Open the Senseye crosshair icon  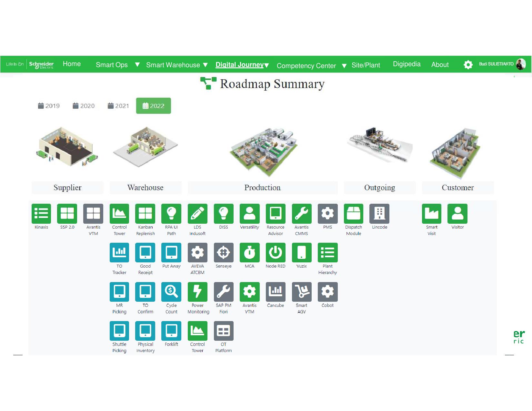pyautogui.click(x=223, y=252)
